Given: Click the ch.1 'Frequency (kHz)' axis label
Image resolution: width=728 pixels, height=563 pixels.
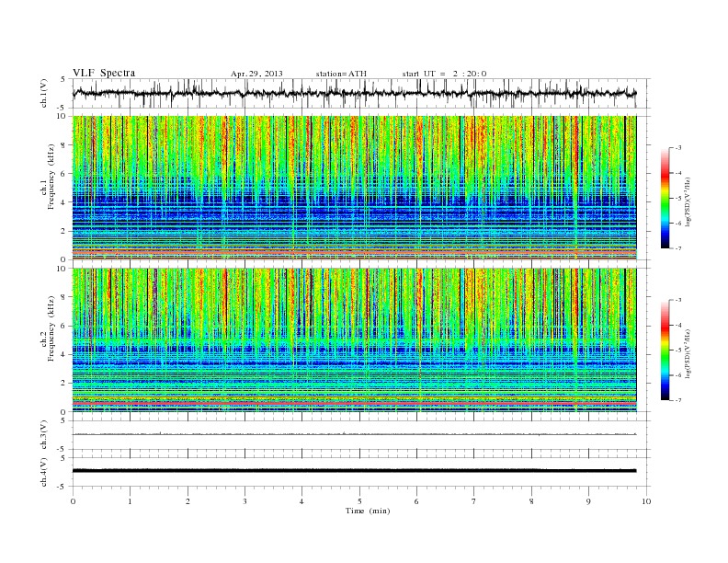Looking at the screenshot, I should coord(51,178).
